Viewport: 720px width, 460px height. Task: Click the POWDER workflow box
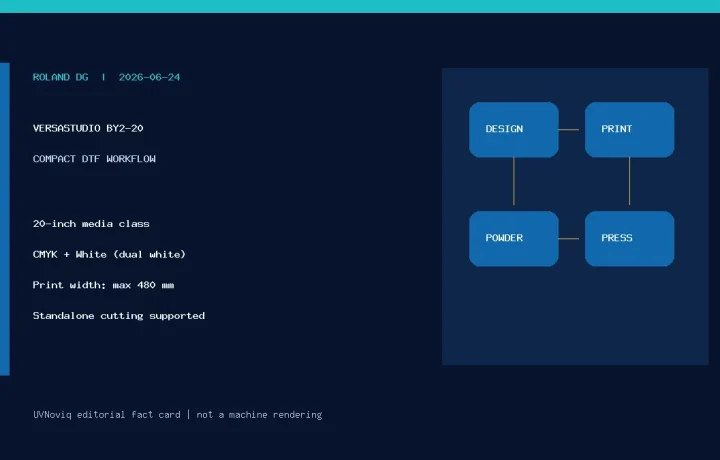tap(514, 239)
